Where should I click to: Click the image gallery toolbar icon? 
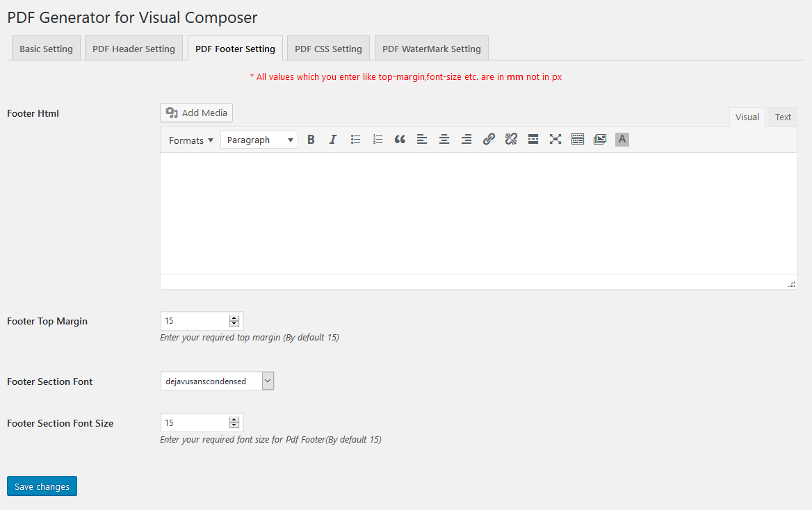[600, 139]
